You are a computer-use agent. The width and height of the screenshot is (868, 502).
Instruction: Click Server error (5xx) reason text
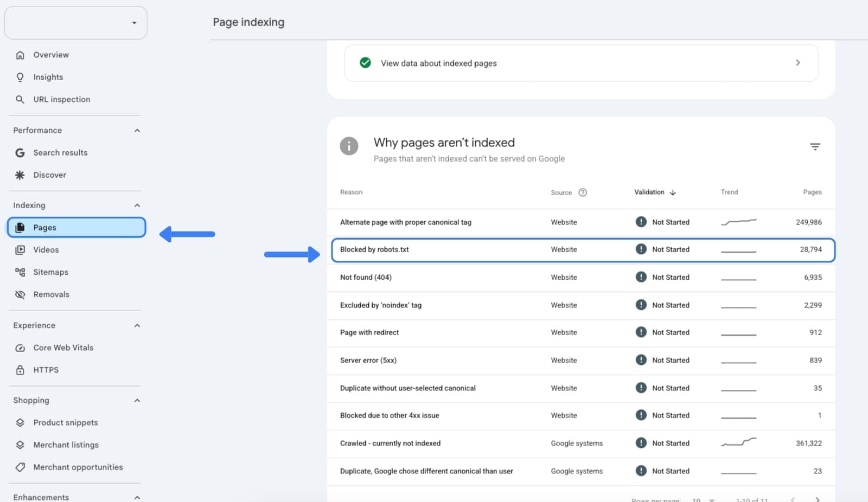coord(368,361)
